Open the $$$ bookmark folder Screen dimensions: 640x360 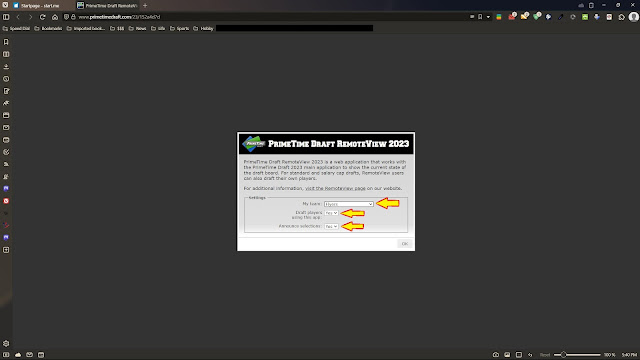coord(117,29)
